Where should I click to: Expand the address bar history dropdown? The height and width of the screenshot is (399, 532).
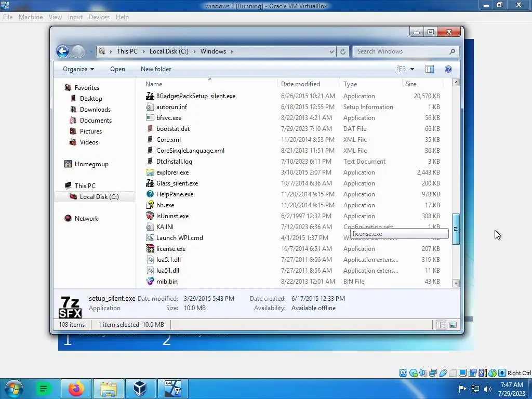click(x=331, y=51)
